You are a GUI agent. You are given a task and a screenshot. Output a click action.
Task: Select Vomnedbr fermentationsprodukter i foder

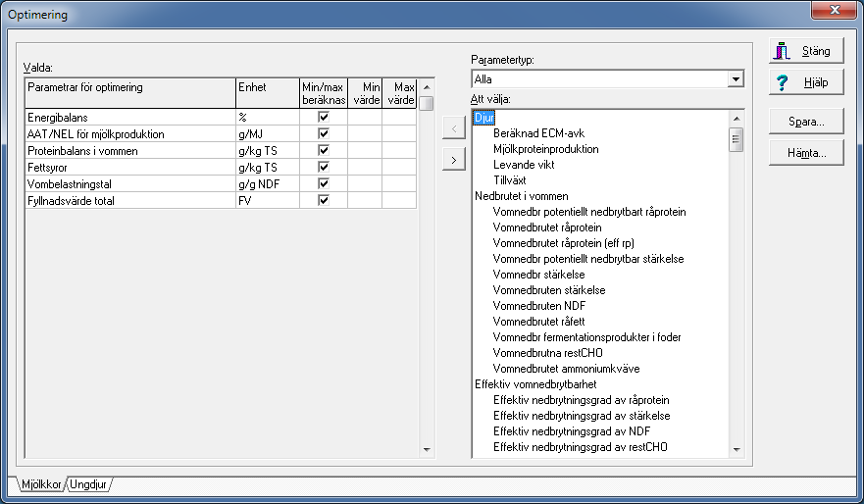(586, 337)
